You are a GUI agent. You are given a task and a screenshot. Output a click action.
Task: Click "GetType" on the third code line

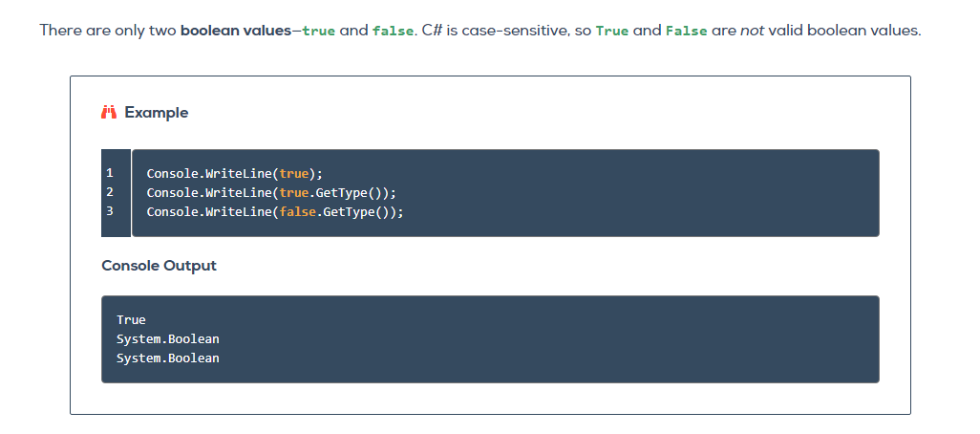pos(350,211)
